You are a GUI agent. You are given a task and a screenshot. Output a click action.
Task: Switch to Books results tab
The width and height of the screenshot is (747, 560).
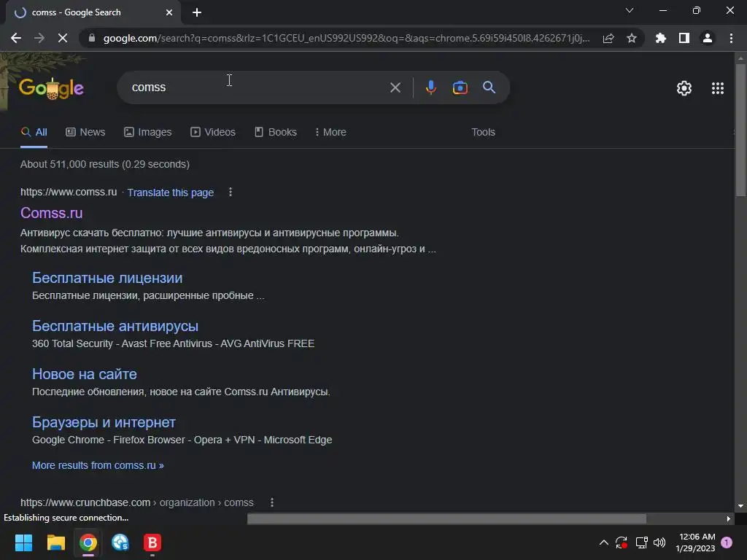pyautogui.click(x=275, y=132)
